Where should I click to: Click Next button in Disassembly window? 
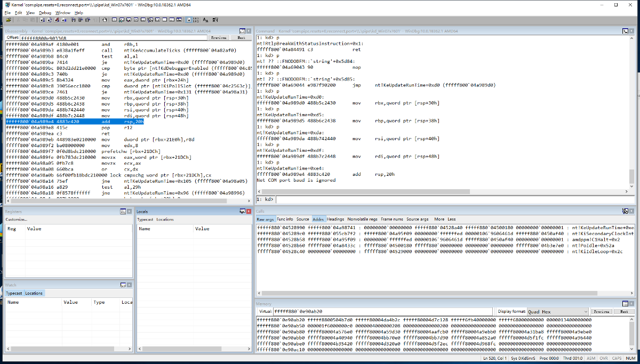241,38
